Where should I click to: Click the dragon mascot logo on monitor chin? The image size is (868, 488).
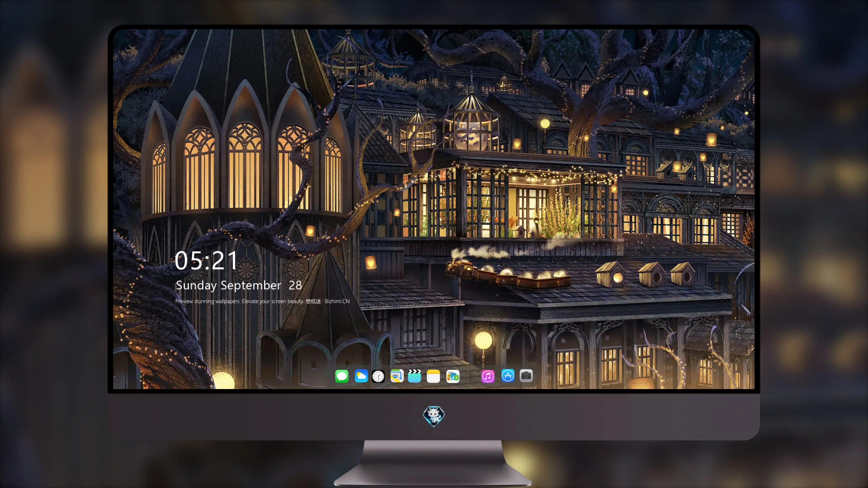434,416
